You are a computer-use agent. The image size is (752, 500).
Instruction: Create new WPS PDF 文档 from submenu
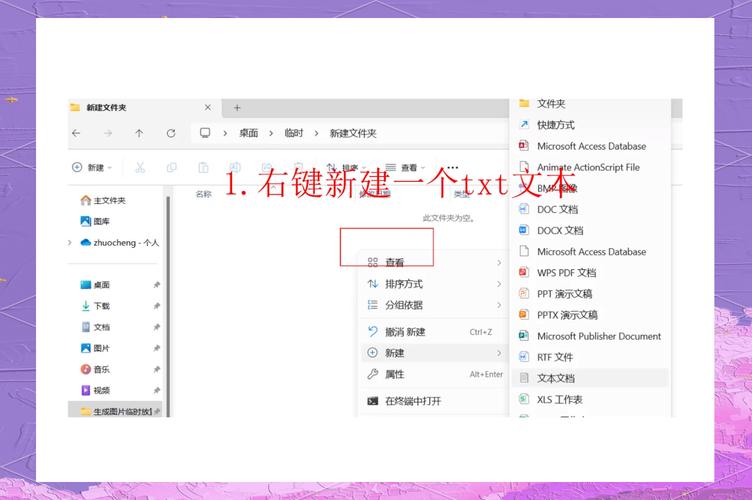coord(590,272)
